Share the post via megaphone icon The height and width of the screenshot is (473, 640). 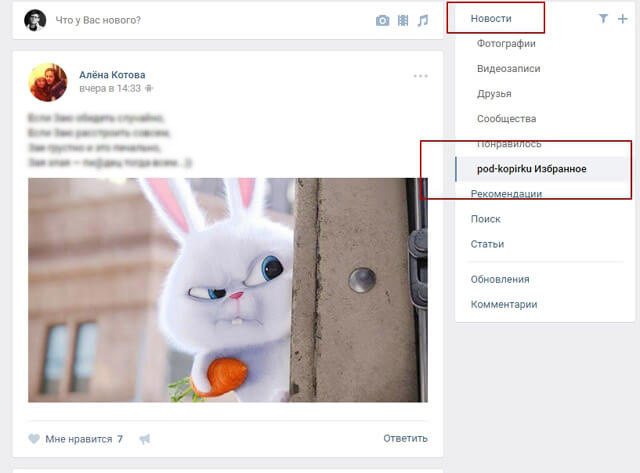click(x=145, y=439)
